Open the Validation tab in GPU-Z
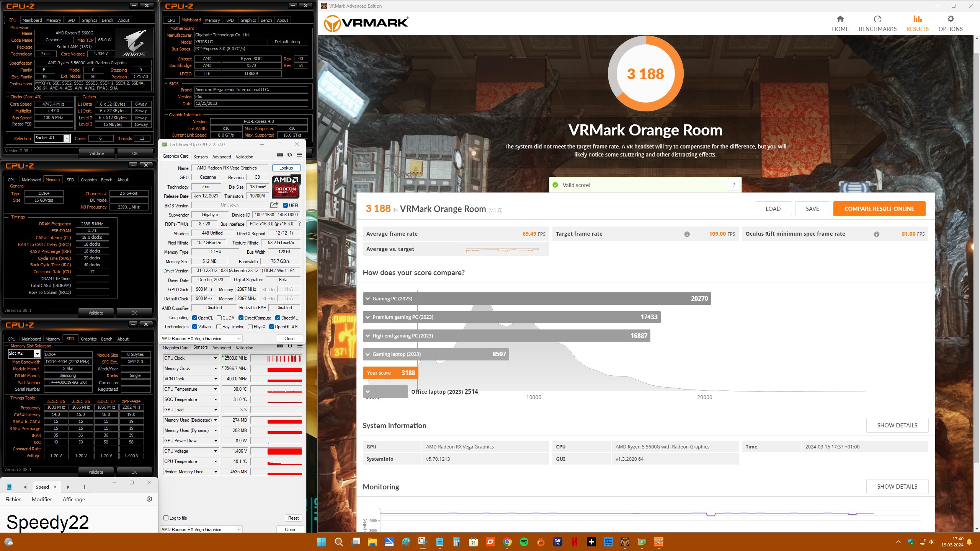This screenshot has height=551, width=980. [244, 157]
